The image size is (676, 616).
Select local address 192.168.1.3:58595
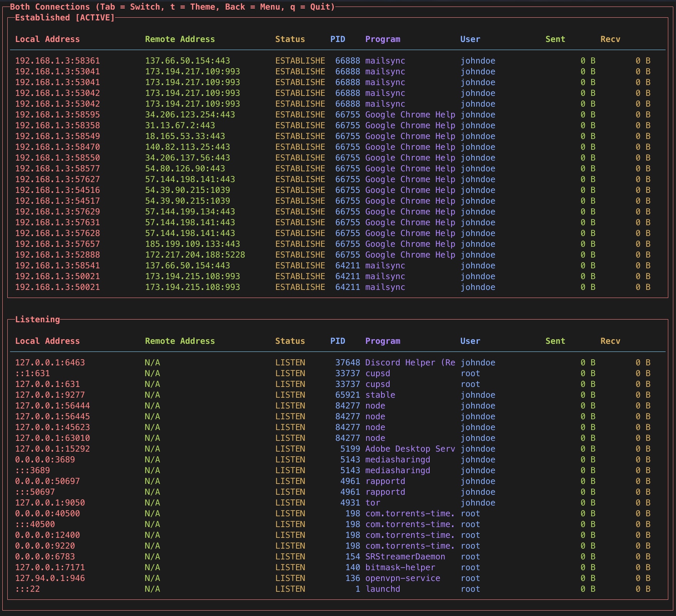[57, 115]
